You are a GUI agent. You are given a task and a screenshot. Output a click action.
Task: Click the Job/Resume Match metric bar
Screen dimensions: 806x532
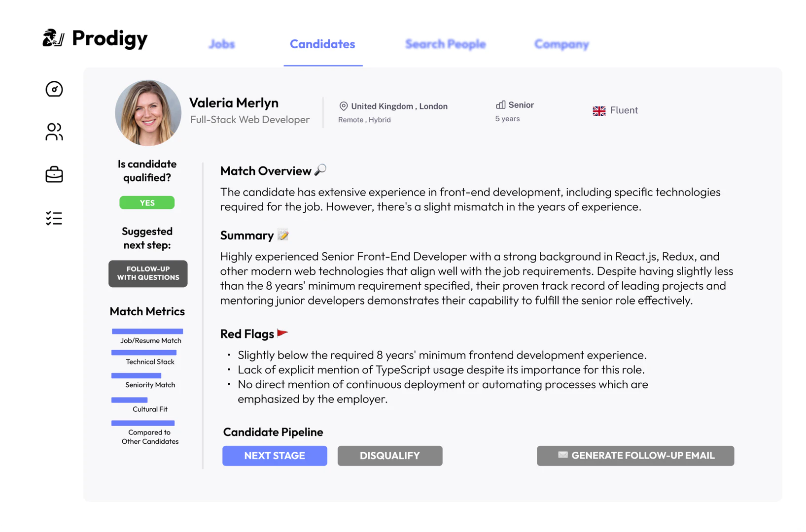(x=147, y=332)
